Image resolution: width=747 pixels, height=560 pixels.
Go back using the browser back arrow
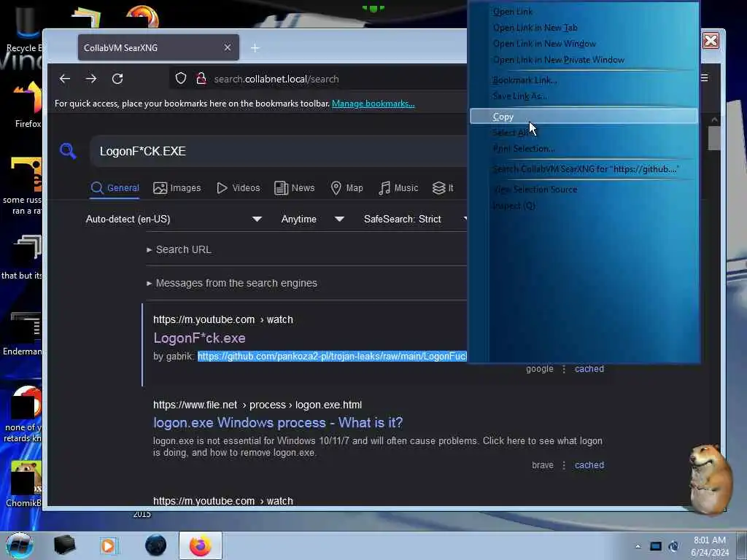pos(65,79)
